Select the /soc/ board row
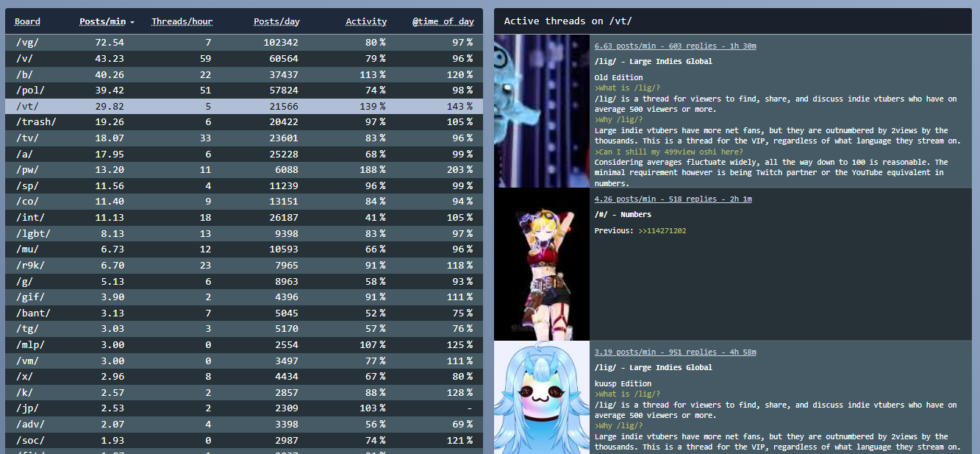This screenshot has height=454, width=980. (x=244, y=440)
